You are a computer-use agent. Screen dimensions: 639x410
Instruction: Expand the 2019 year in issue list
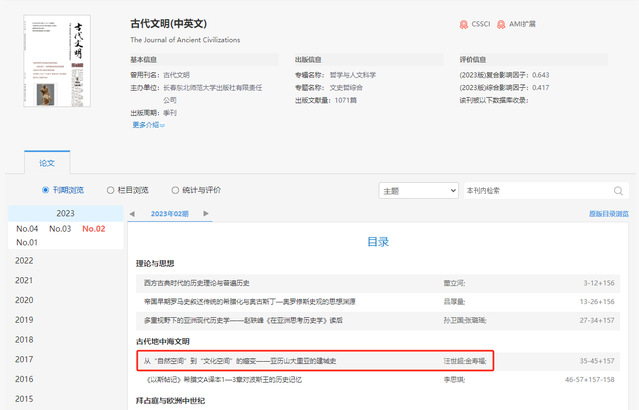[24, 319]
